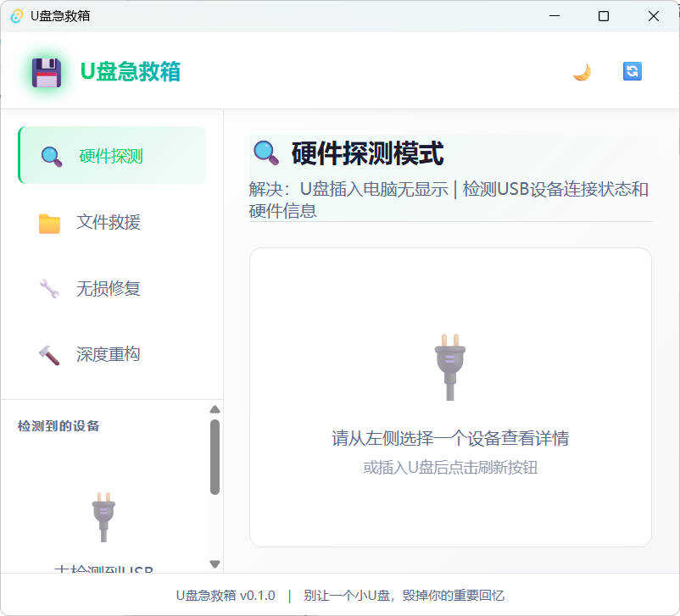Click the 请从左侧选择一个设备 prompt text
The width and height of the screenshot is (680, 616).
click(449, 438)
